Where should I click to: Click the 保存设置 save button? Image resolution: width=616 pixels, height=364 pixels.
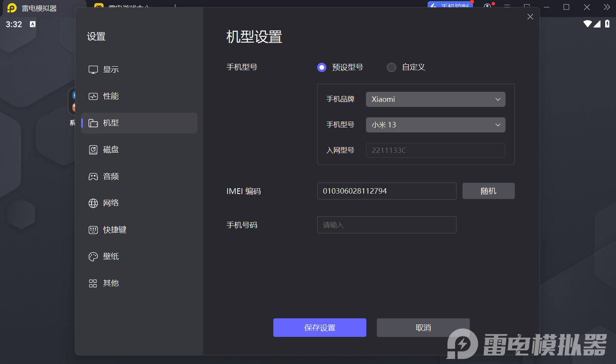[x=320, y=328]
